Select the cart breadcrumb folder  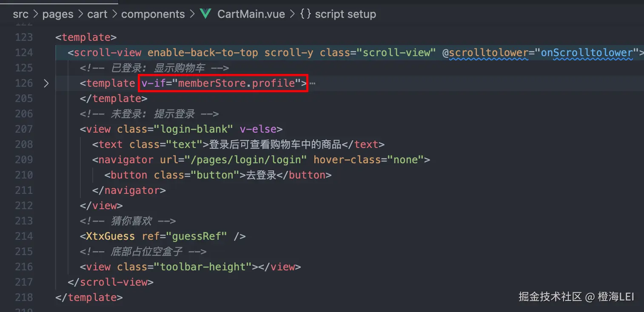pyautogui.click(x=97, y=14)
